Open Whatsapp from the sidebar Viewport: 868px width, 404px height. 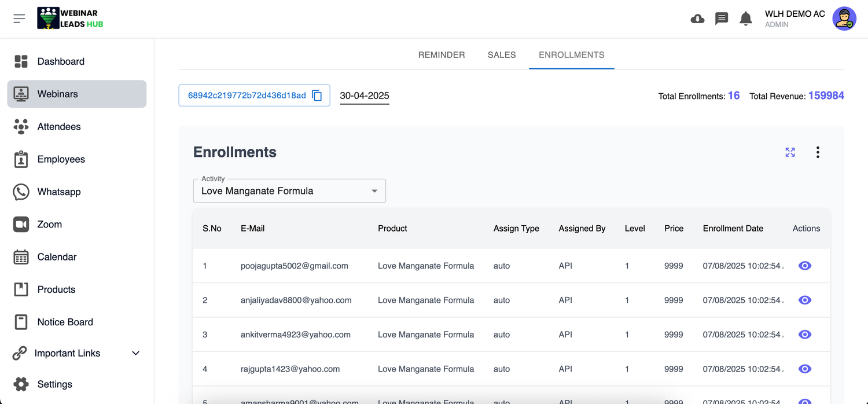tap(59, 192)
